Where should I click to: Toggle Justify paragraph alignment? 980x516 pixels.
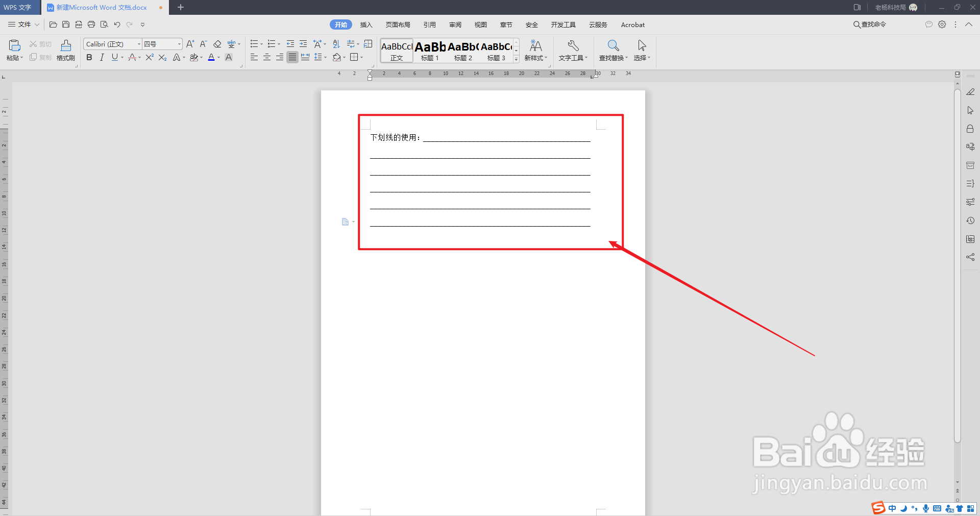pos(292,57)
